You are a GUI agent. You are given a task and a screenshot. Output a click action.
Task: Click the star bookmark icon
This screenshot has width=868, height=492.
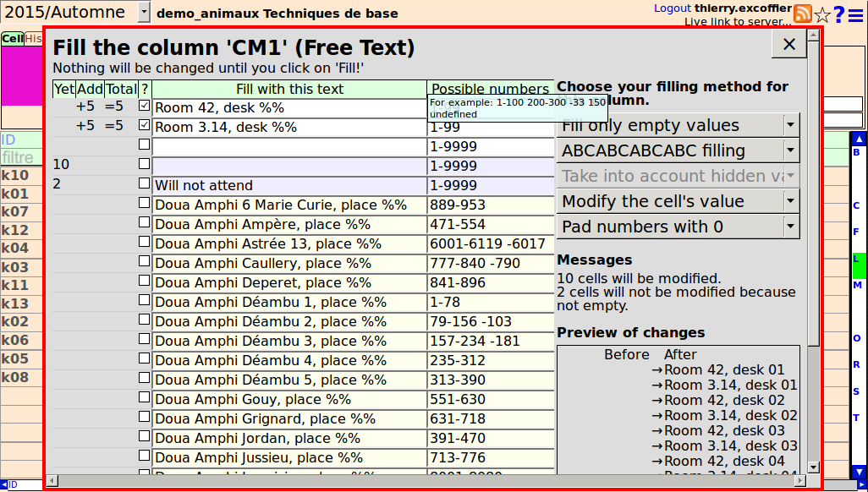(x=821, y=14)
